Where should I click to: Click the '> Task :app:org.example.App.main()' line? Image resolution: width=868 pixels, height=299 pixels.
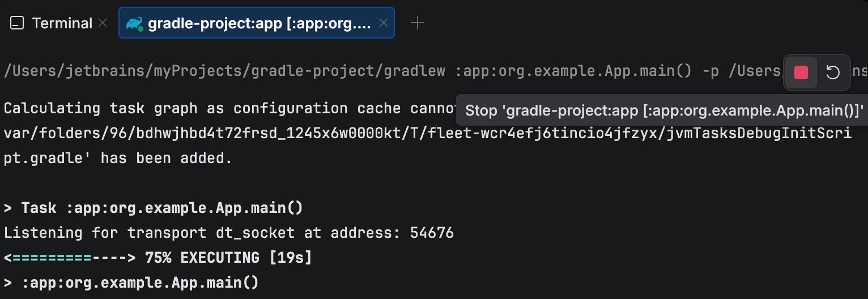pyautogui.click(x=154, y=208)
